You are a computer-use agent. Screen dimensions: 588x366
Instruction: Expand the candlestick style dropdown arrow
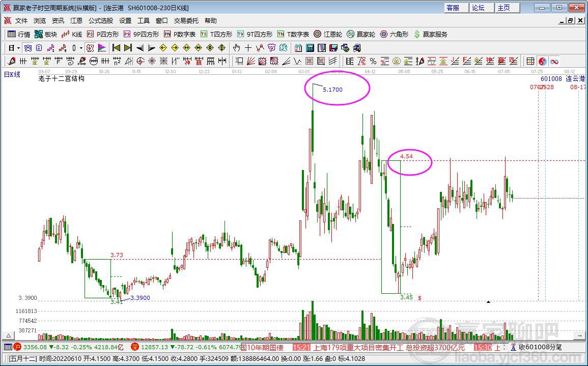[x=81, y=48]
